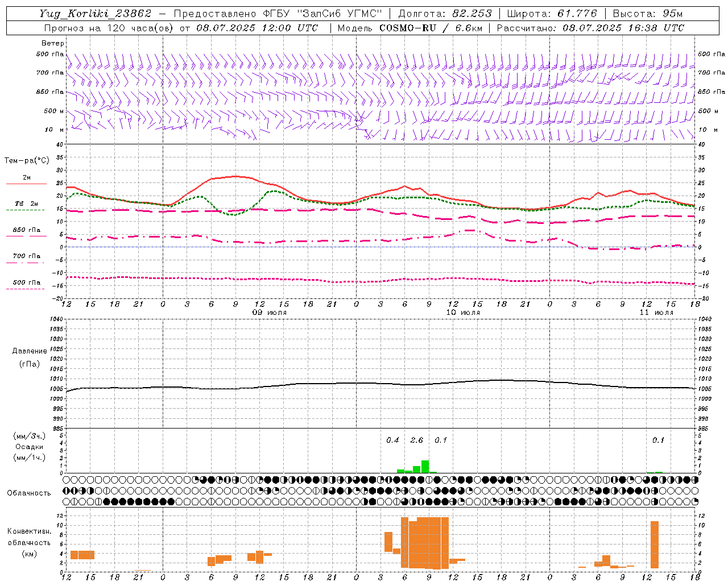
Task: Click the 09 июля date label
Action: click(x=270, y=313)
